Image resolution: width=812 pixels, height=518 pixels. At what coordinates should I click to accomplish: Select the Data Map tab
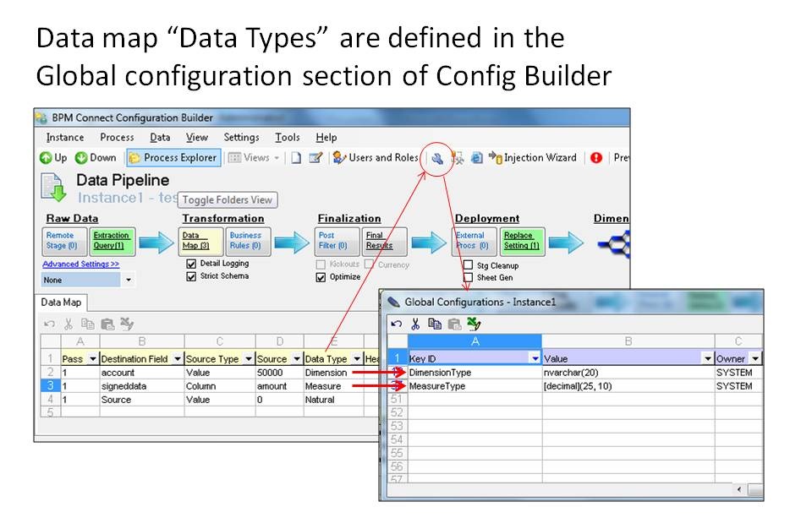point(61,301)
